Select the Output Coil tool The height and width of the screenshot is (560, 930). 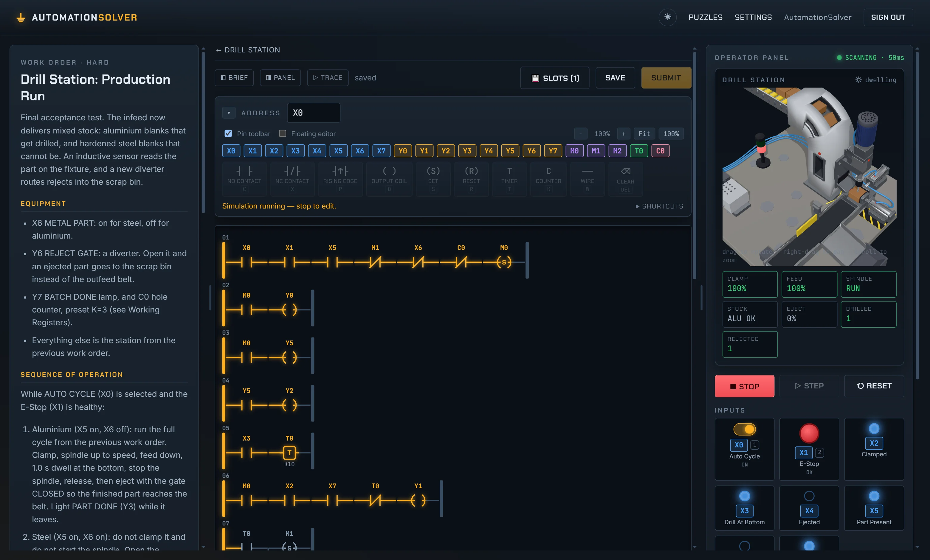coord(389,179)
